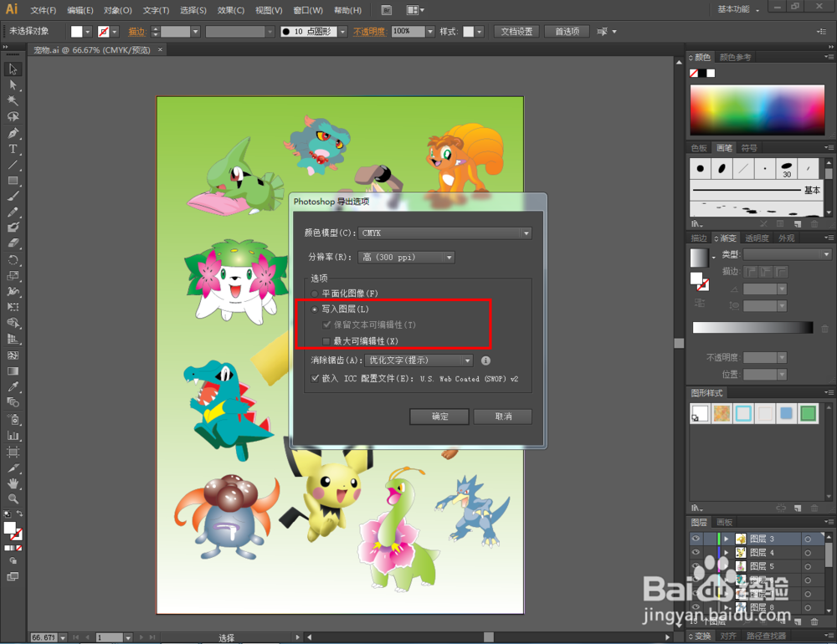The image size is (837, 644).
Task: Open 对象(O) menu
Action: (x=117, y=10)
